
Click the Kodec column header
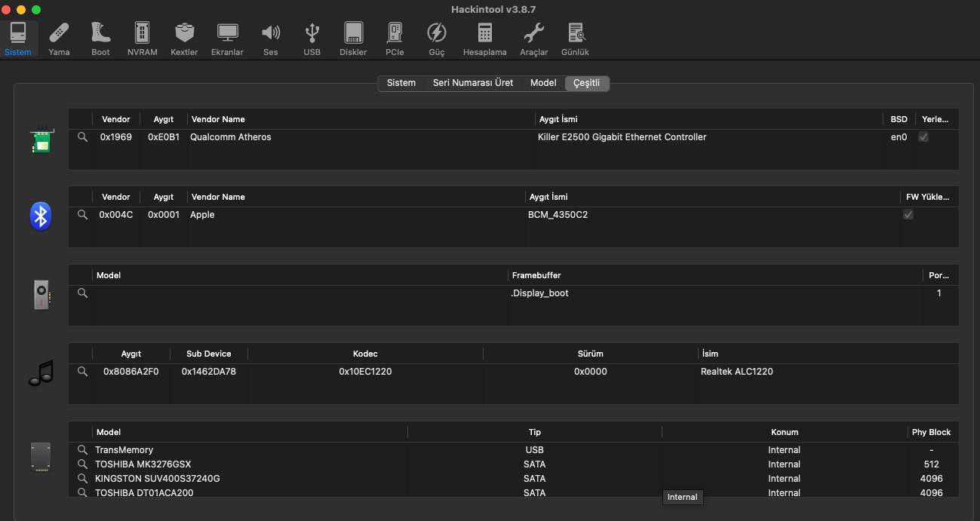pos(365,354)
